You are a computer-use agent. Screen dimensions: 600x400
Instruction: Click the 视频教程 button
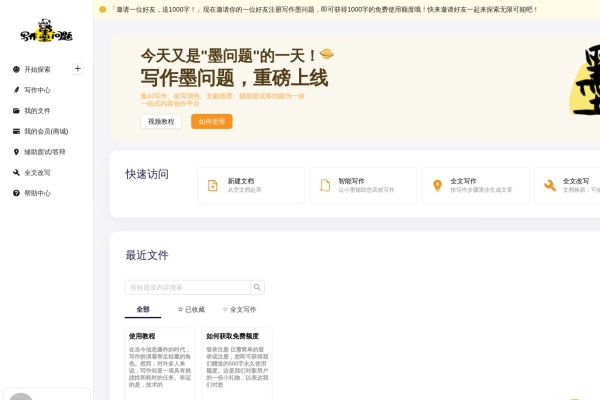pyautogui.click(x=161, y=121)
